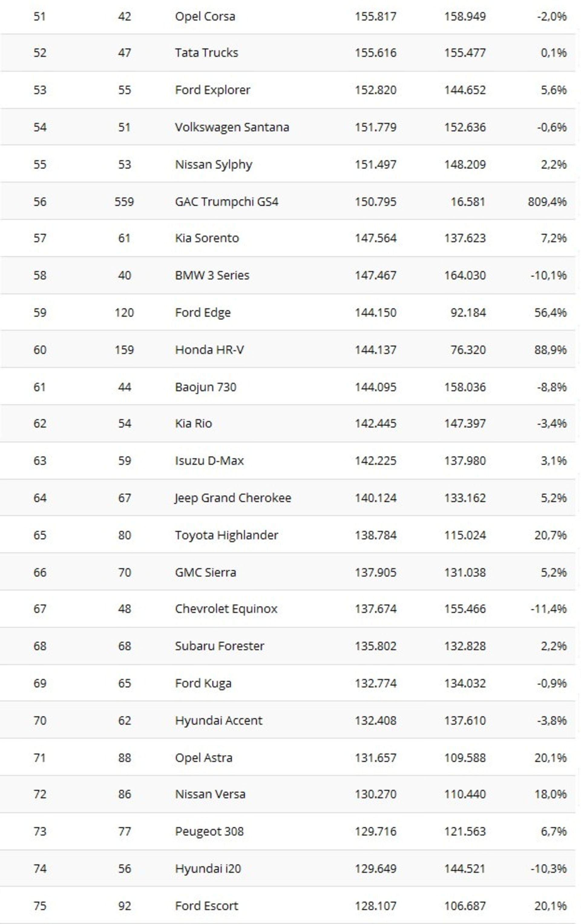Open the Isuzu D-Max entry
This screenshot has width=581, height=924.
point(209,460)
